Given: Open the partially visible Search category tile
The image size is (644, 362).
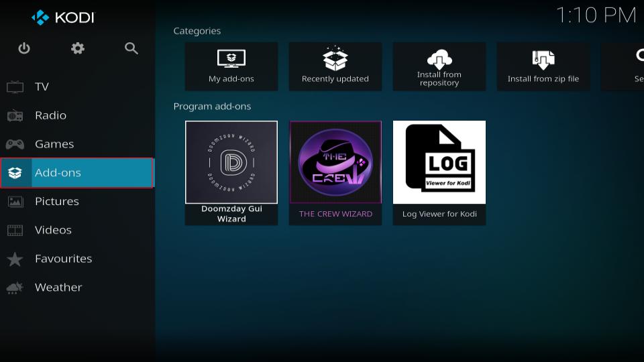Looking at the screenshot, I should click(623, 66).
